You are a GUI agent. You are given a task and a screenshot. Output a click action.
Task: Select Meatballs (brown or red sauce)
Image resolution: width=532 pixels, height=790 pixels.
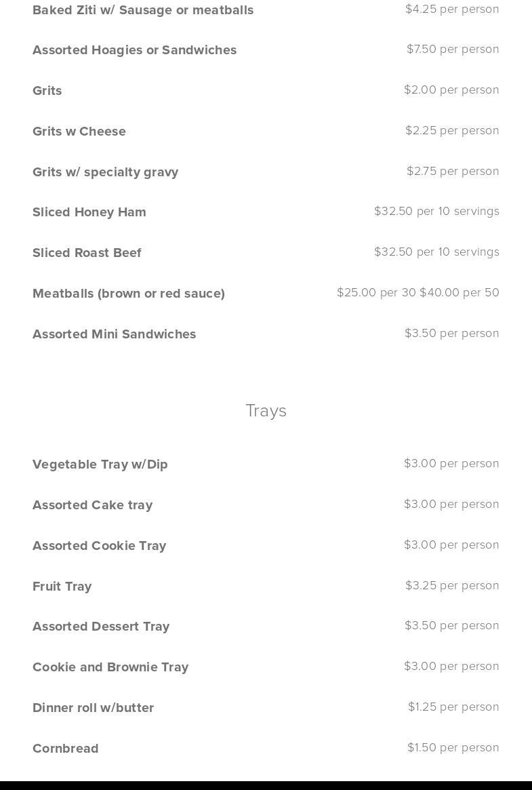click(x=129, y=294)
